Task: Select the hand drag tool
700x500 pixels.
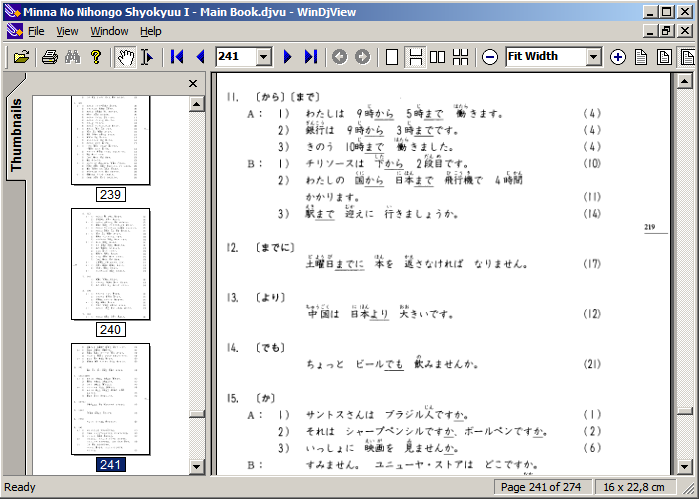Action: [x=125, y=57]
